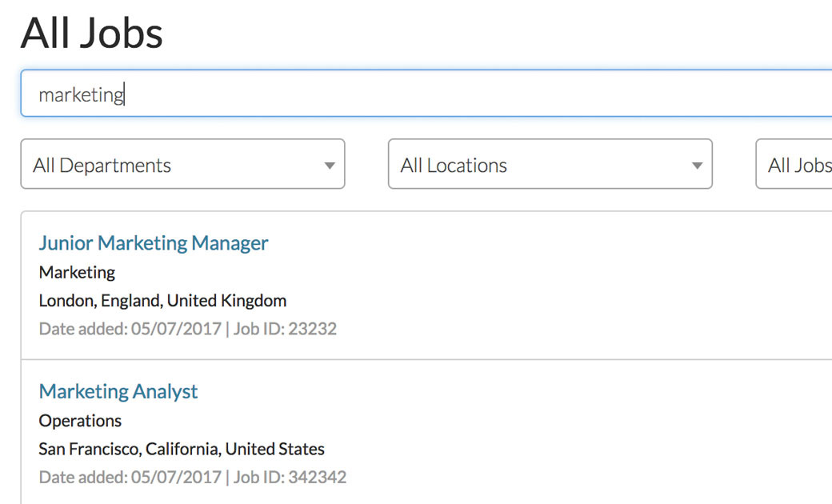Click the London, England, United Kingdom location

[x=162, y=301]
